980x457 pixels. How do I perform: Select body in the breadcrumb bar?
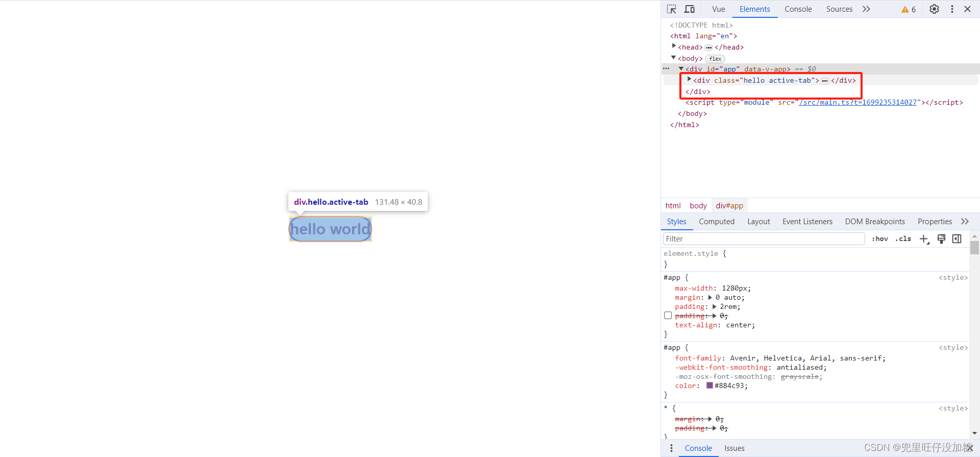pyautogui.click(x=698, y=206)
